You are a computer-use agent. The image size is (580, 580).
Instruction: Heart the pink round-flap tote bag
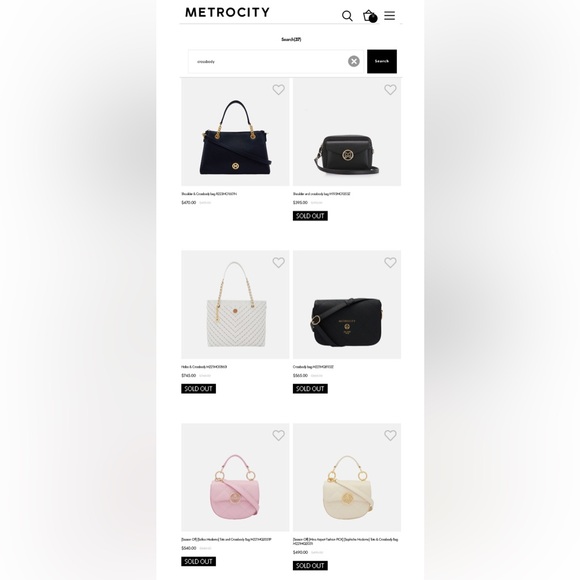point(279,435)
